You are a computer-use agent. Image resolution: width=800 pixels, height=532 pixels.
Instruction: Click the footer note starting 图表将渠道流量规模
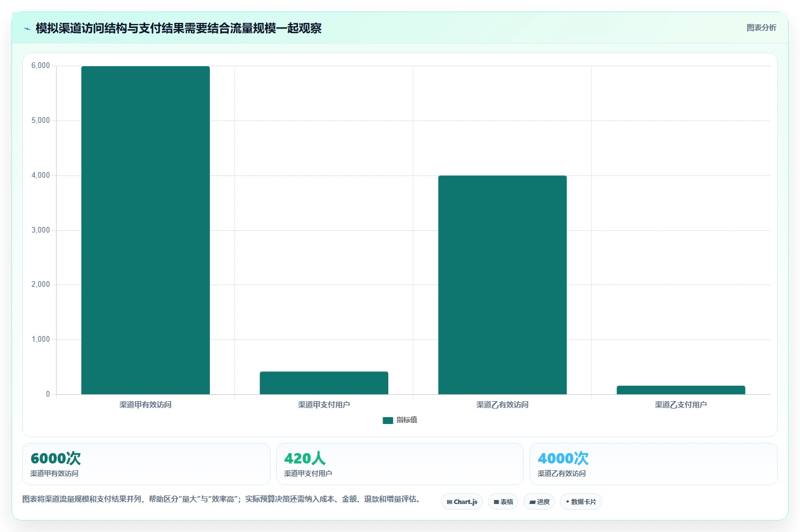(x=223, y=499)
